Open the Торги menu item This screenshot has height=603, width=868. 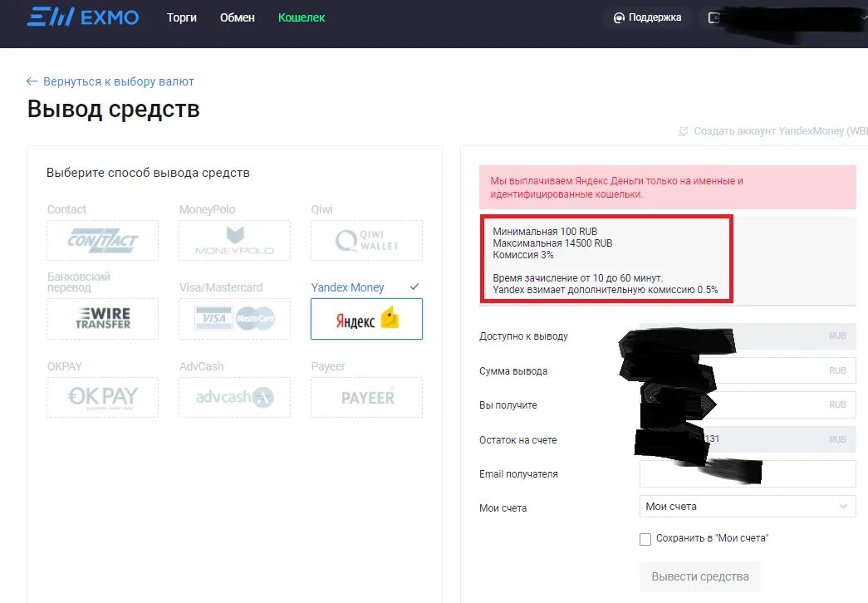pos(182,17)
